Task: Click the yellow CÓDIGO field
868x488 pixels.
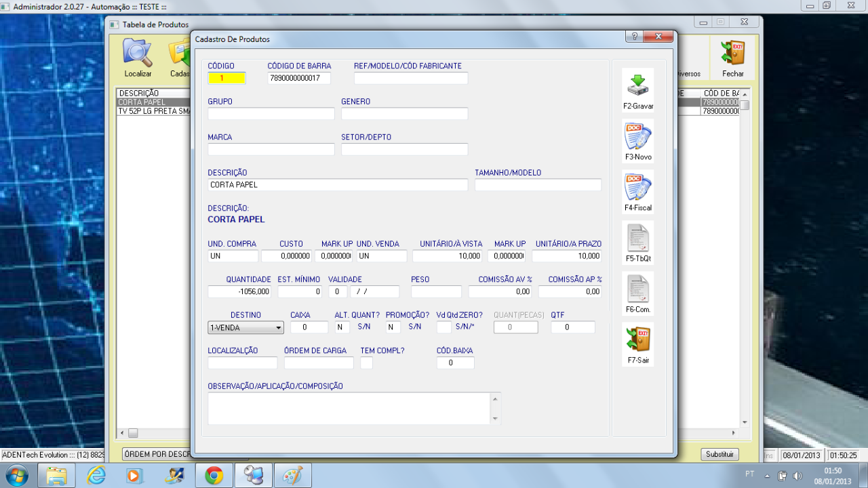Action: [226, 79]
